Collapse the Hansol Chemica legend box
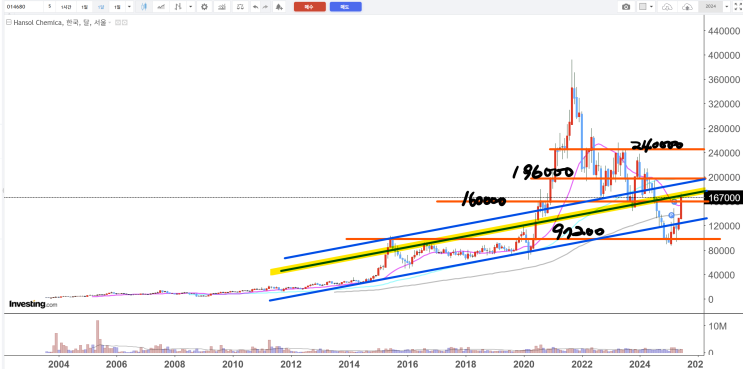Image resolution: width=743 pixels, height=369 pixels. pos(9,22)
